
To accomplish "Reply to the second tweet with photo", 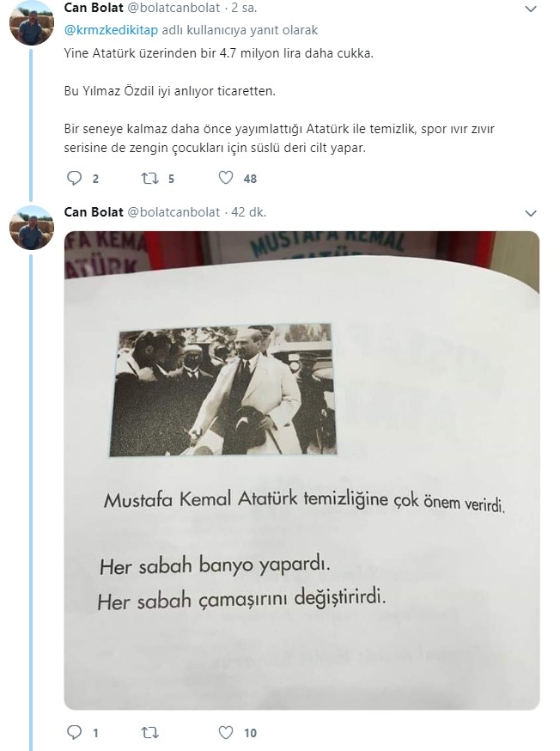I will 74,732.
